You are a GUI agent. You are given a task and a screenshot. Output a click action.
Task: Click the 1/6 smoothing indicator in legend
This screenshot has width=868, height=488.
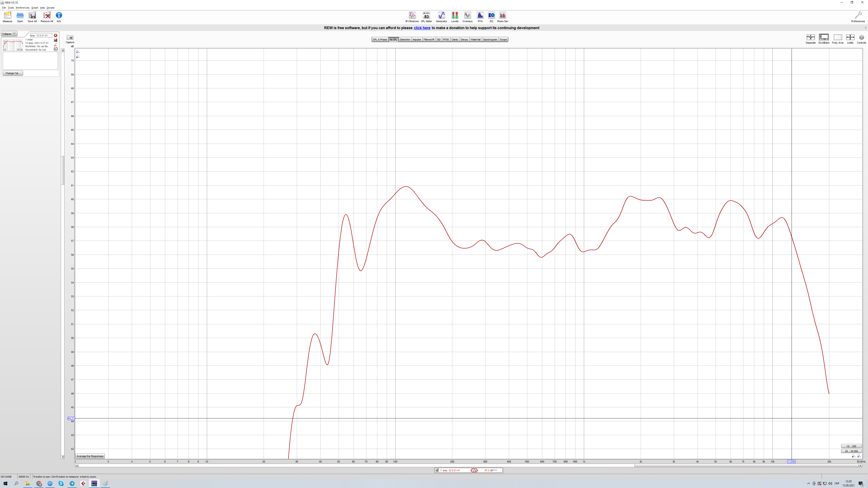pyautogui.click(x=474, y=470)
